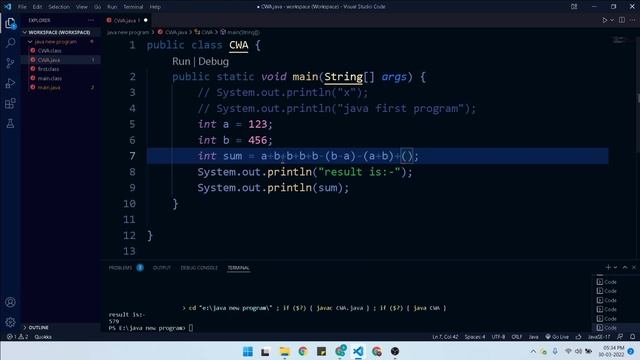640x360 pixels.
Task: Click the Run code lens above main
Action: (181, 61)
